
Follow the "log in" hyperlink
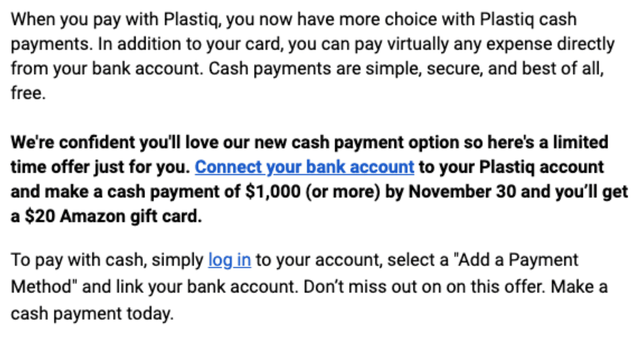point(229,260)
